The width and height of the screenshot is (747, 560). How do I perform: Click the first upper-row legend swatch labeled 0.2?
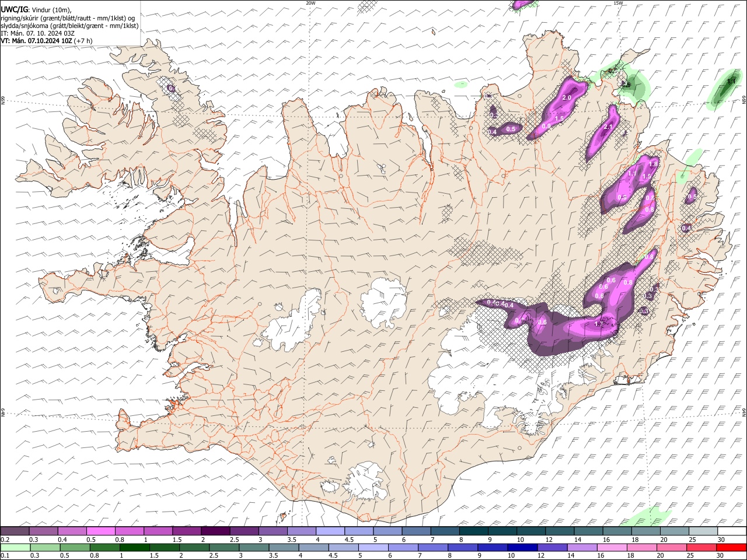[x=15, y=531]
